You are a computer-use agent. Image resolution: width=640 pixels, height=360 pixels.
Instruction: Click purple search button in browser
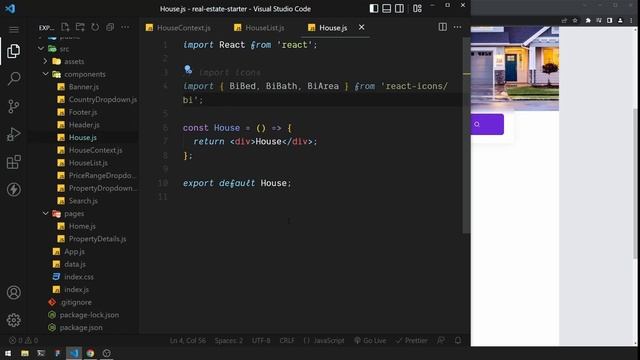(487, 124)
